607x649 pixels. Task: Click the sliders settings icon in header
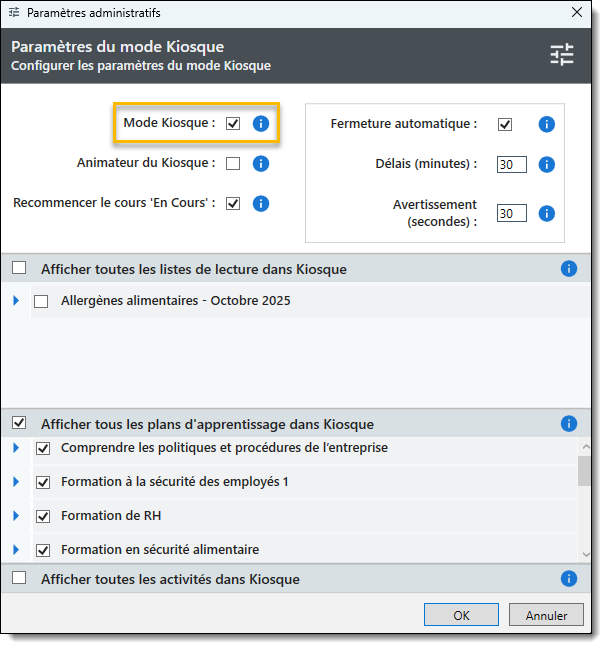(x=562, y=55)
